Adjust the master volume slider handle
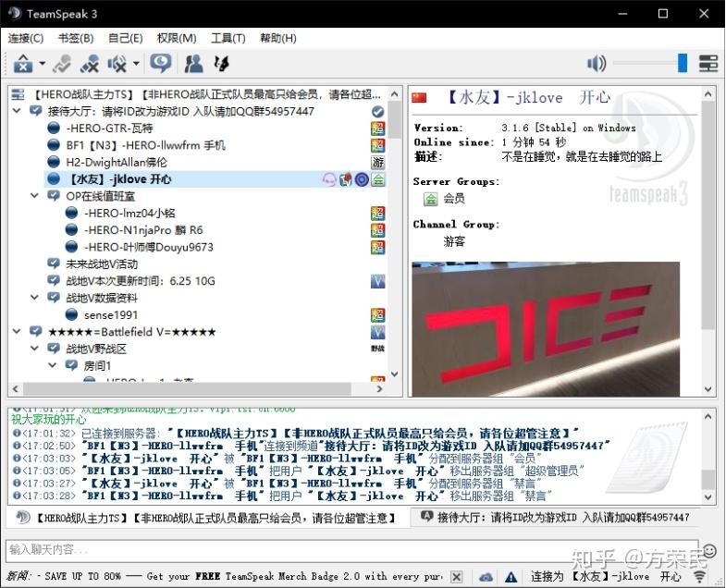Image resolution: width=726 pixels, height=588 pixels. pyautogui.click(x=682, y=63)
